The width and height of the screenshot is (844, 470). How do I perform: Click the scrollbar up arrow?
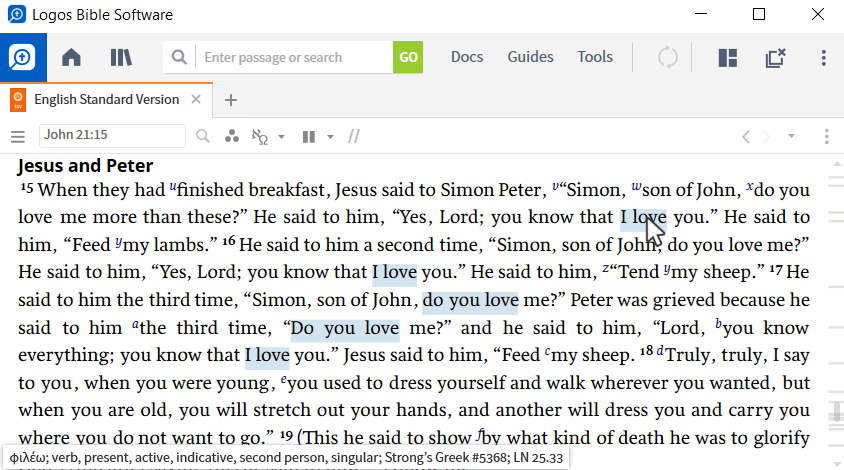coord(837,164)
